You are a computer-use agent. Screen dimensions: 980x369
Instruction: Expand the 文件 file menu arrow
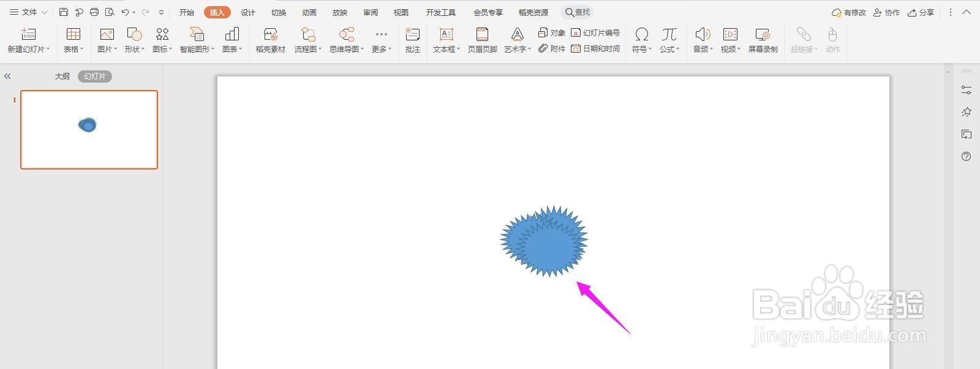tap(45, 12)
